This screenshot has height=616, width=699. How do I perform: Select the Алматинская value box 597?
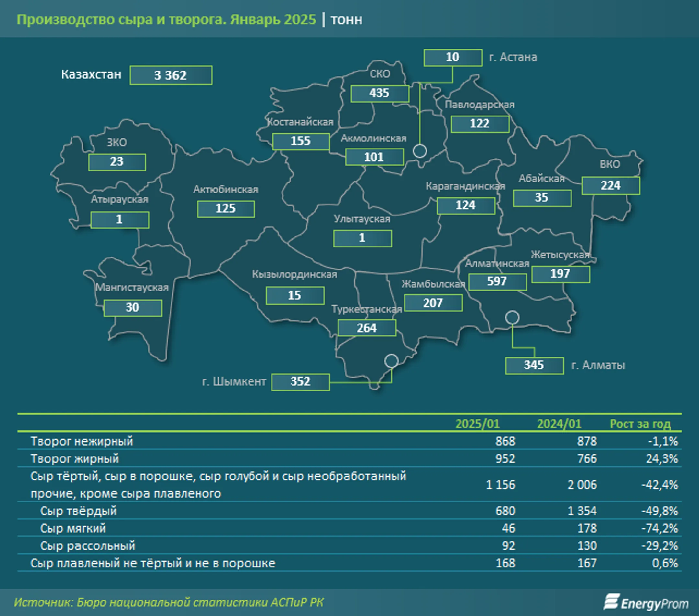[497, 282]
